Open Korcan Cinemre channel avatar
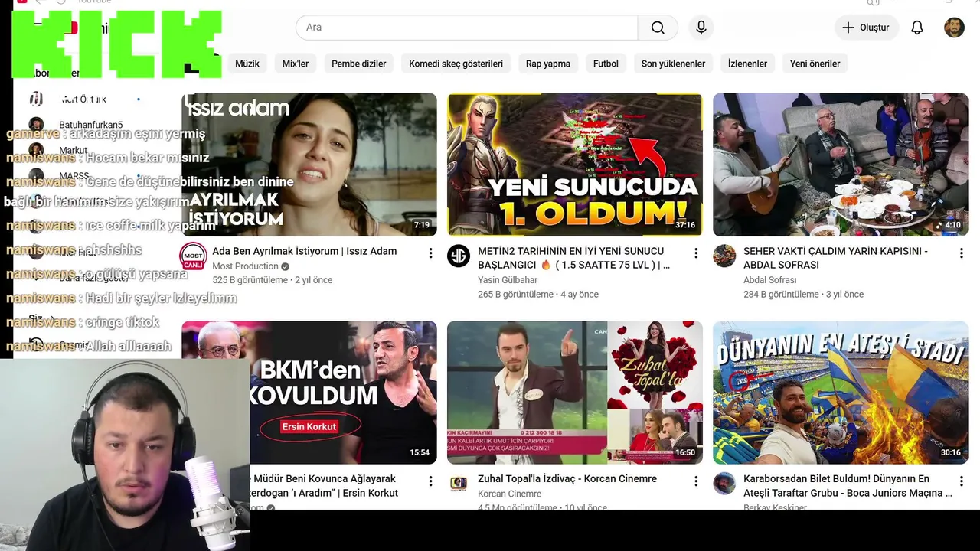This screenshot has height=551, width=980. coord(459,484)
